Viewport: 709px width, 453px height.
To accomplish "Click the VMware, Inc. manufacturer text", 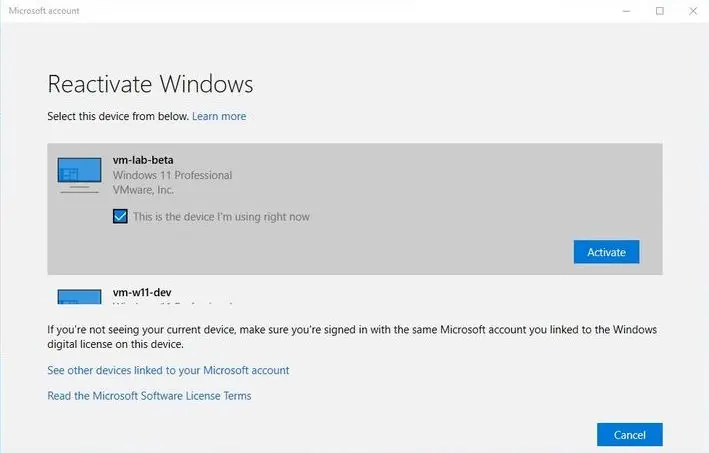I will (x=143, y=190).
